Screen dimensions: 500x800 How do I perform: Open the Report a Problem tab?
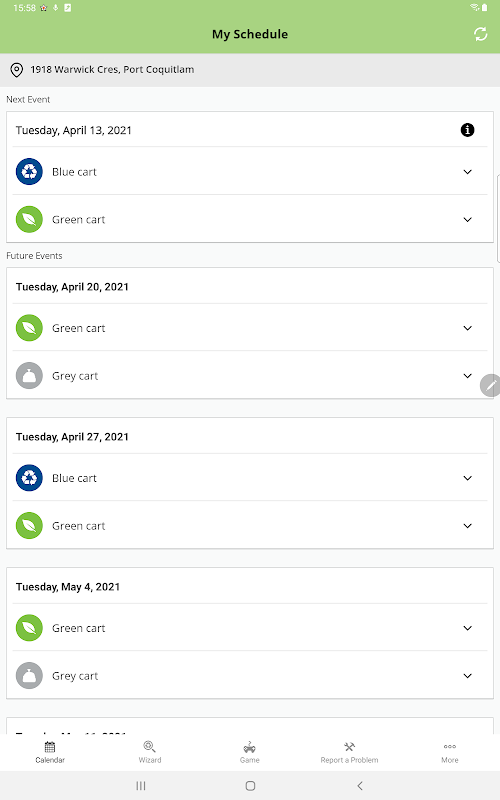349,752
